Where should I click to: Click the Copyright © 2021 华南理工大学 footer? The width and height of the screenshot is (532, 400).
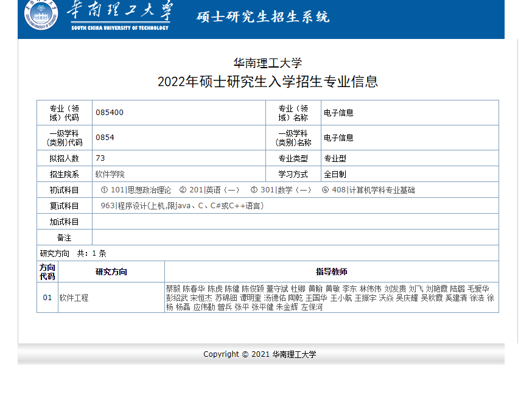tap(260, 354)
